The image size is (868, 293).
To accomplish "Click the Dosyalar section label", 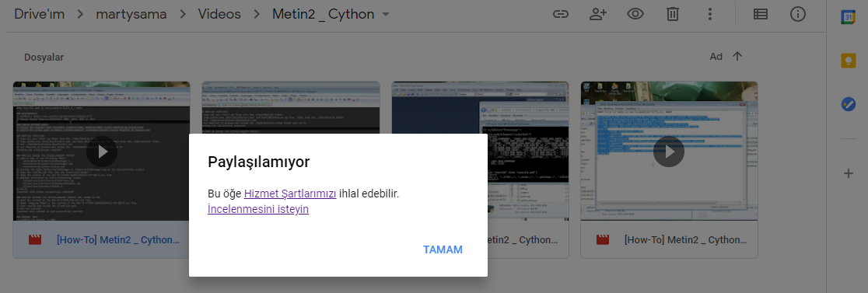I will (x=44, y=57).
